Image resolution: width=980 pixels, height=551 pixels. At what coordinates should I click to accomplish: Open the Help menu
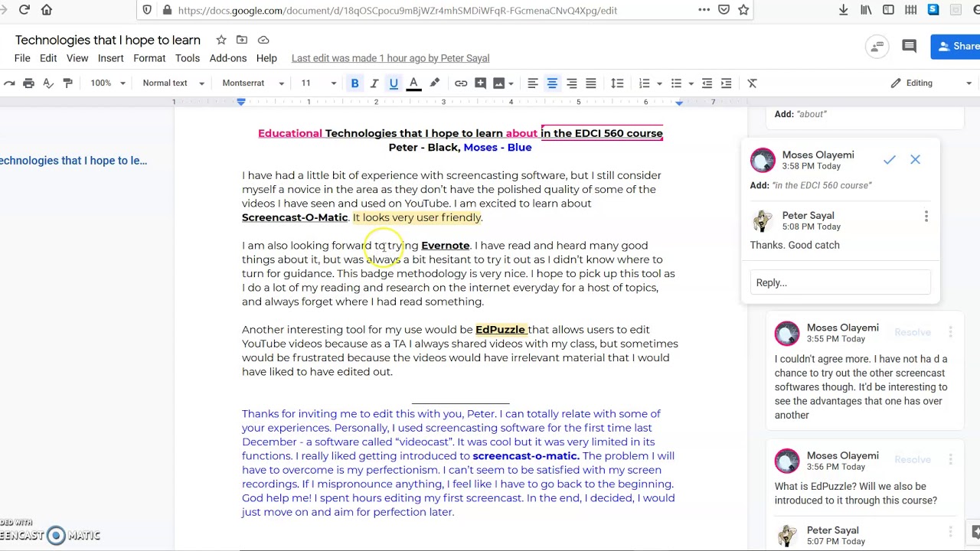coord(266,58)
